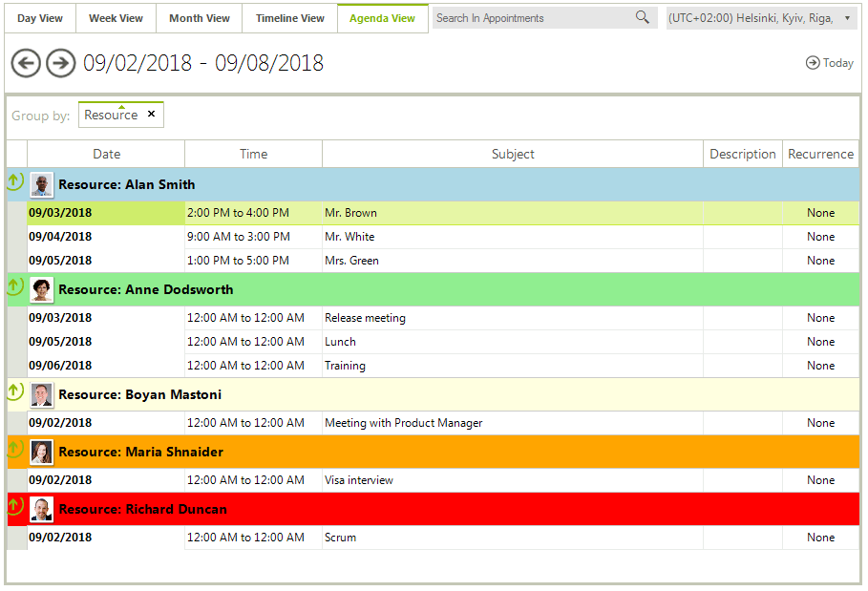Click the green arrow beside Boyan Mastoni's group

pos(14,391)
